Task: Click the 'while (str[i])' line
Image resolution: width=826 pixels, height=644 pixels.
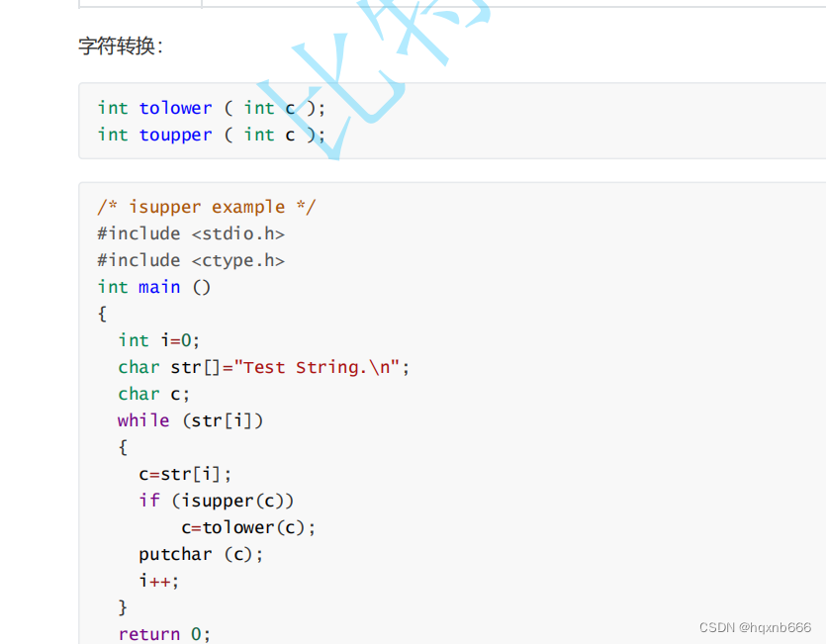Action: point(190,420)
